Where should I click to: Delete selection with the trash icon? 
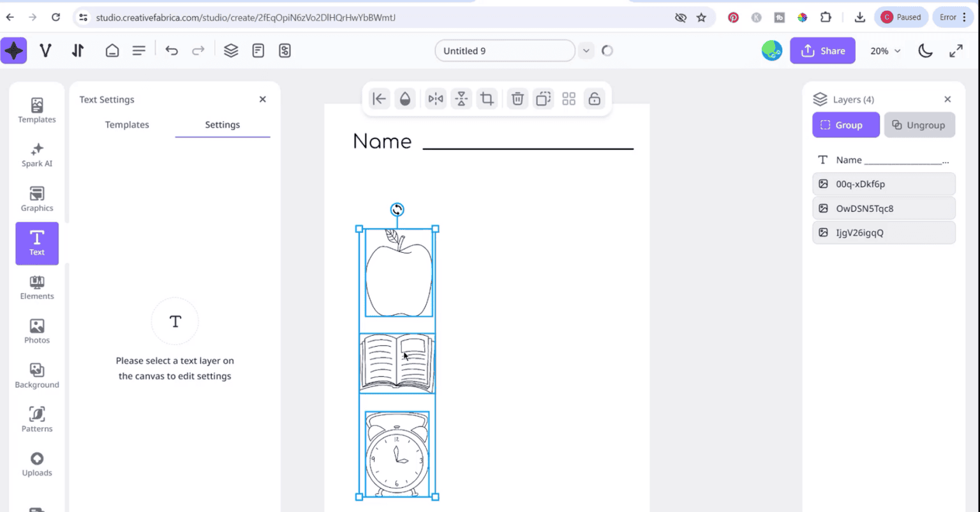point(518,98)
